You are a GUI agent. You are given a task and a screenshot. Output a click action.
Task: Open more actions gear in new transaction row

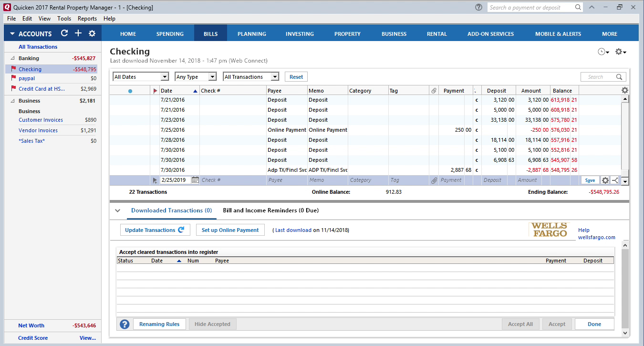point(605,180)
